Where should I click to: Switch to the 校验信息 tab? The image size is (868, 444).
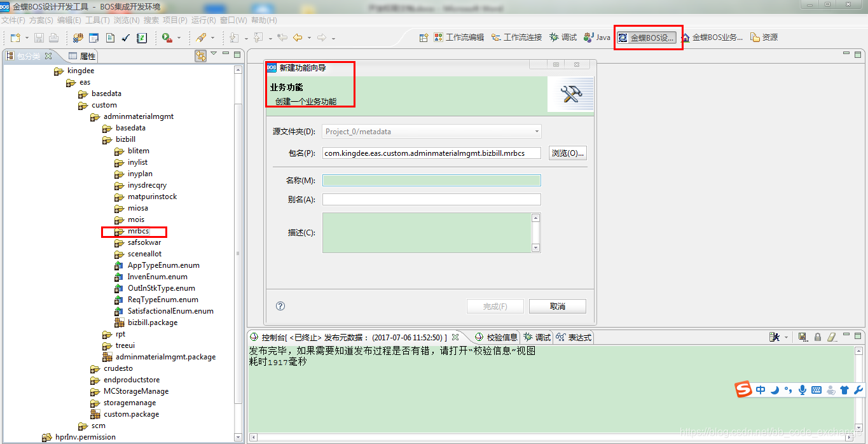[x=497, y=337]
